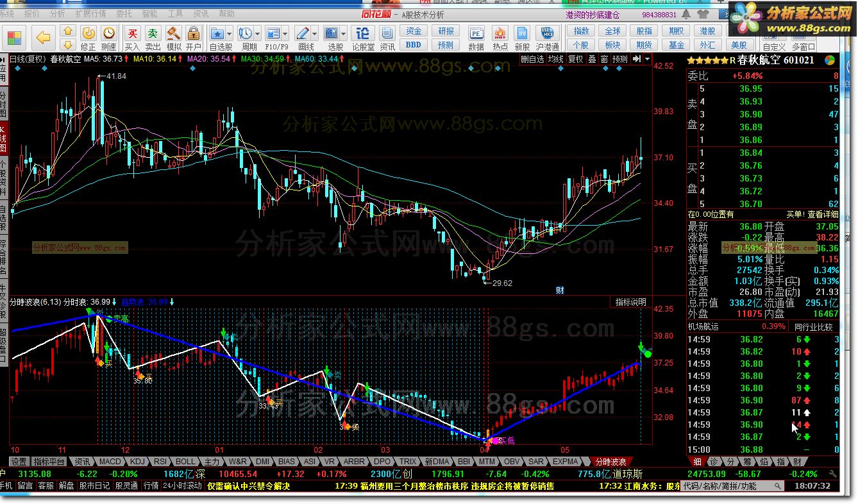Go back with the yellow left arrow

click(x=43, y=38)
